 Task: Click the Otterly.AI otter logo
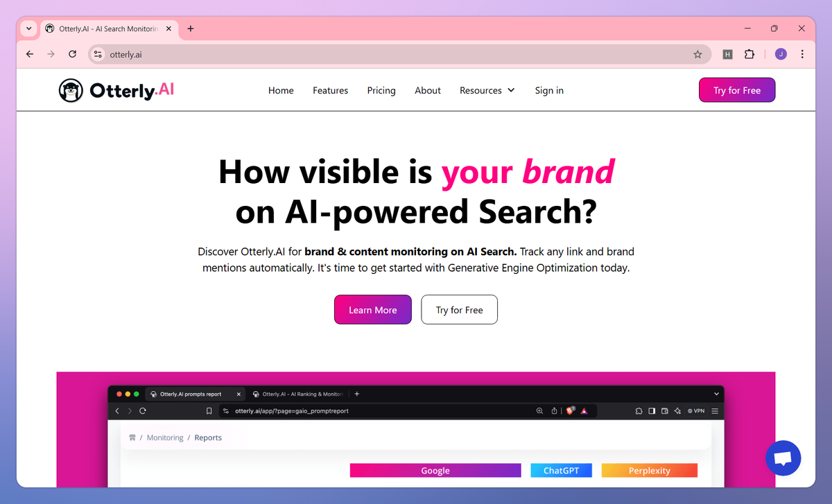116,90
